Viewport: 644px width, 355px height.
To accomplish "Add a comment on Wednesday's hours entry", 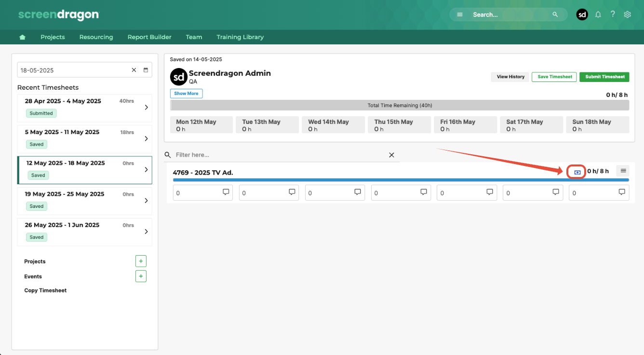I will tap(358, 192).
